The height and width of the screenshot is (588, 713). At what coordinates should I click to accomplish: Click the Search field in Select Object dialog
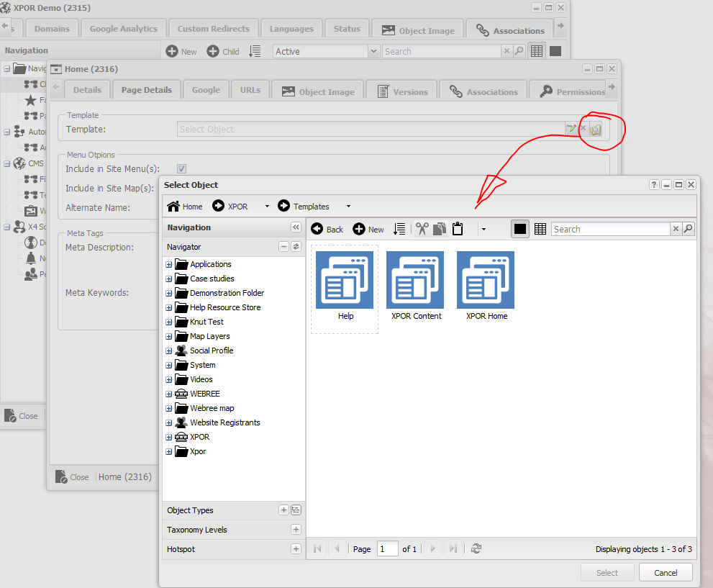pos(610,229)
